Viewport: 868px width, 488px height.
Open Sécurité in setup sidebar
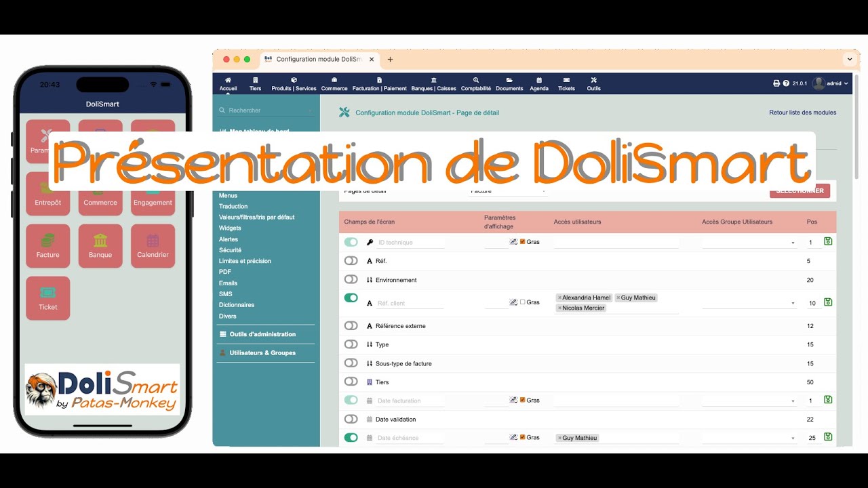(x=230, y=250)
